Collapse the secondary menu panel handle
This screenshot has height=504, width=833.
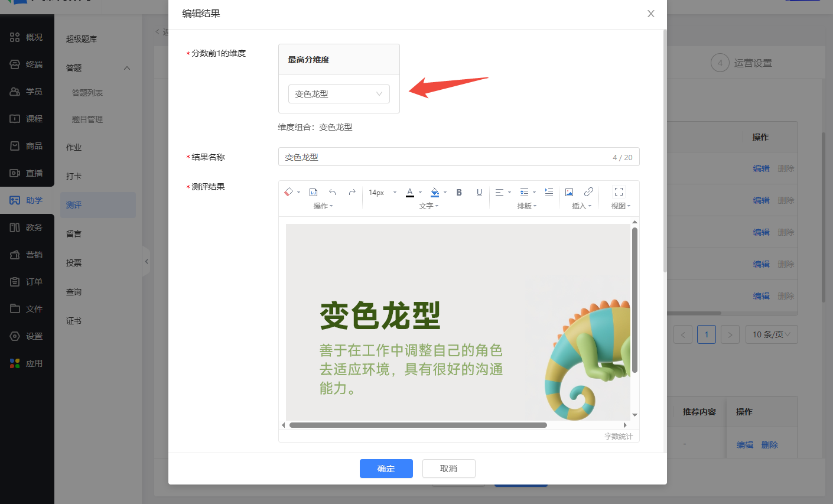(x=146, y=261)
